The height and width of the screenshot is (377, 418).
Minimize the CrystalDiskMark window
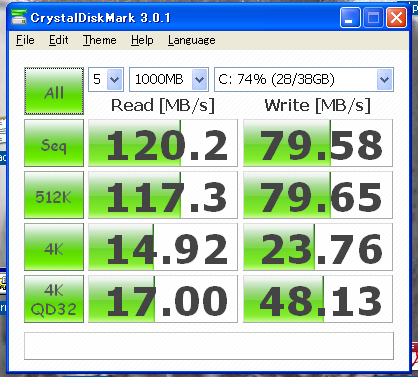[350, 17]
